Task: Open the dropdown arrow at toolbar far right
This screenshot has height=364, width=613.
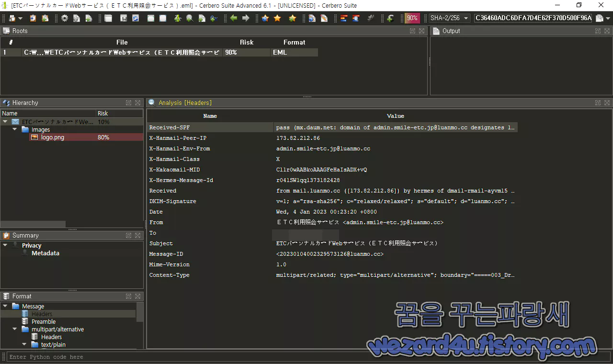Action: coord(608,18)
